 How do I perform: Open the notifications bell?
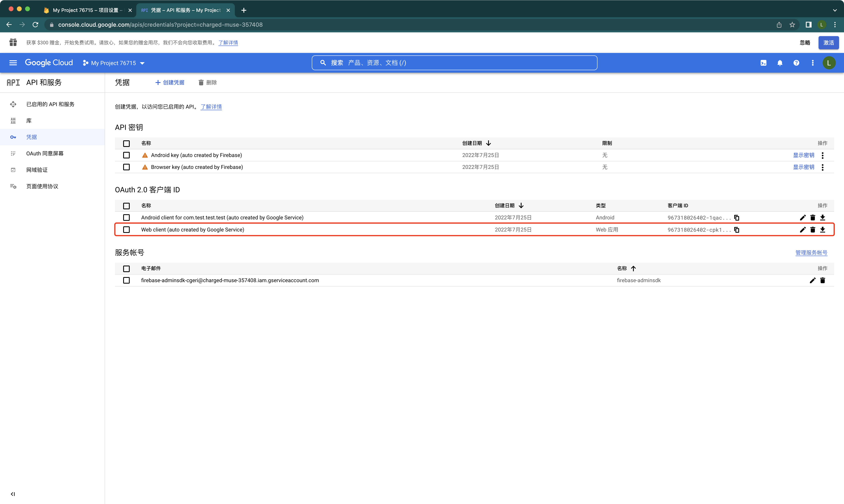[x=780, y=63]
